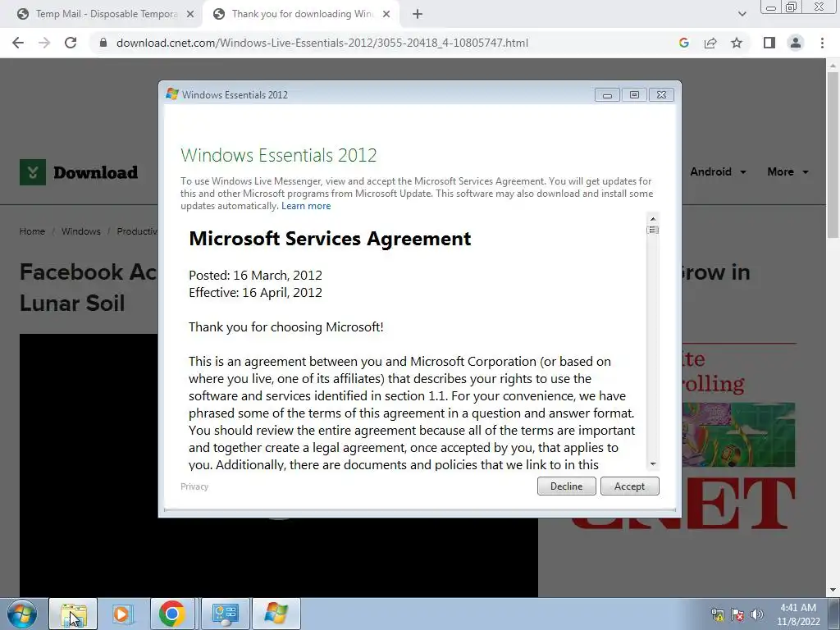Open the Chrome profile icon
The width and height of the screenshot is (840, 630).
pos(796,43)
